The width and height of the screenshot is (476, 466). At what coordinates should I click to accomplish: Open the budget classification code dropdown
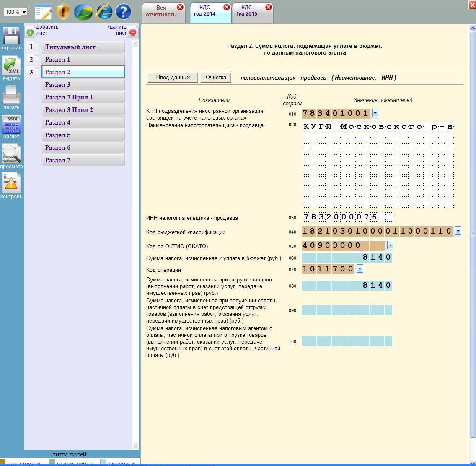point(458,231)
